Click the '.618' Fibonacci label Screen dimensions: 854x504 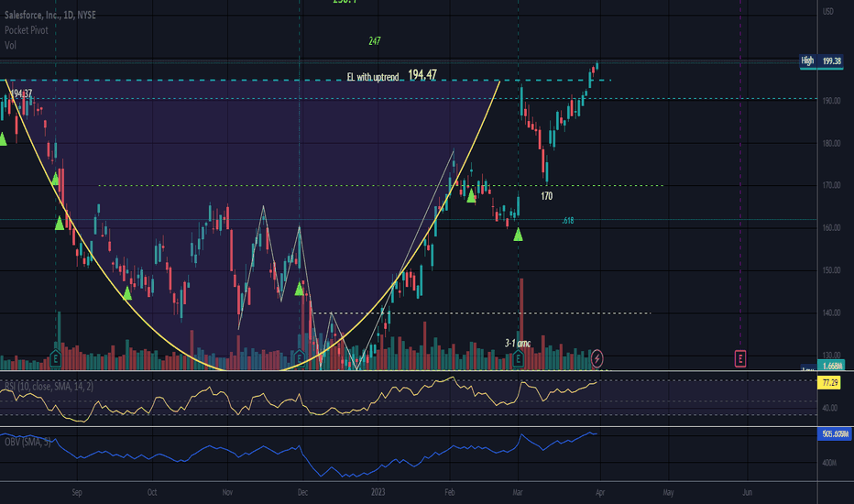(567, 220)
